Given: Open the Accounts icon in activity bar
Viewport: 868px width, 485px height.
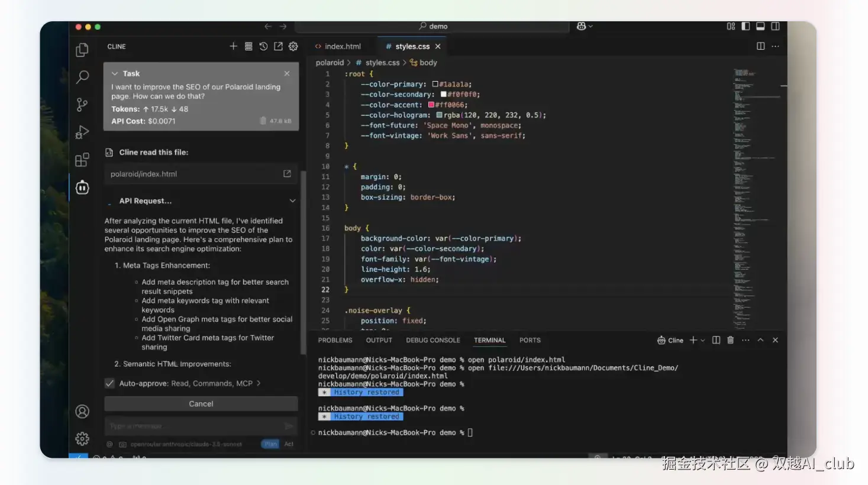Looking at the screenshot, I should (x=82, y=411).
